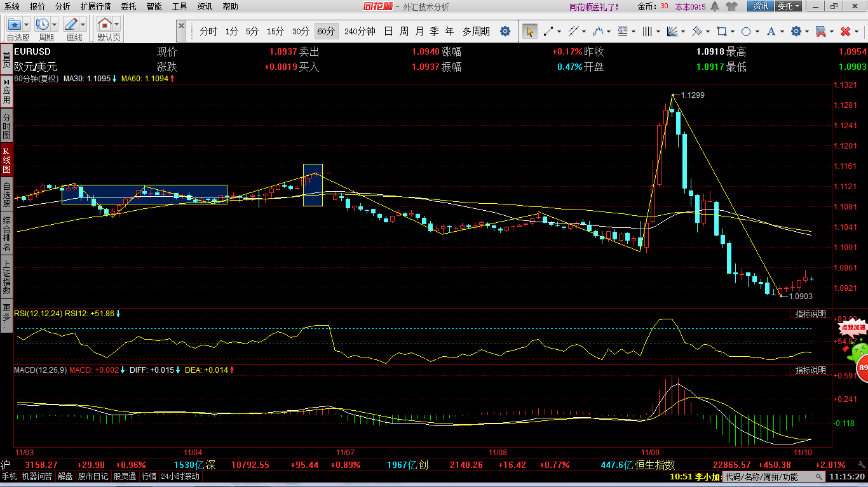The width and height of the screenshot is (868, 487).
Task: Open the 扩展行情 menu
Action: coord(95,6)
